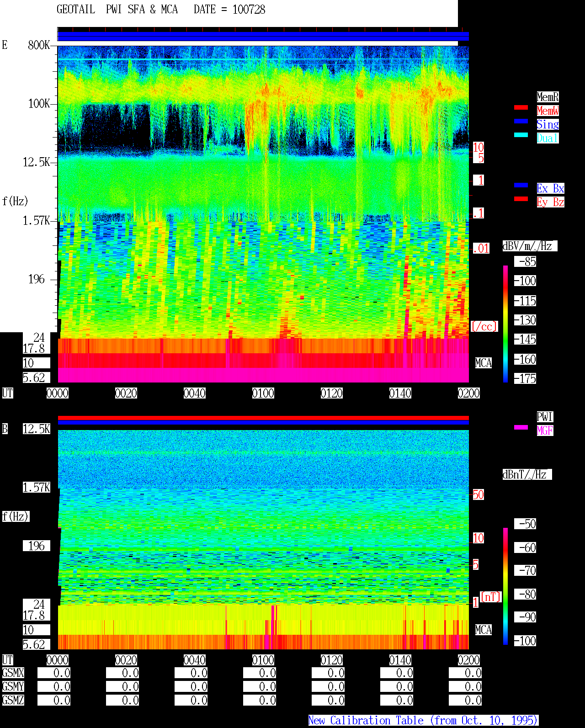The width and height of the screenshot is (585, 728).
Task: Click the red bar above B spectrogram
Action: click(x=263, y=418)
